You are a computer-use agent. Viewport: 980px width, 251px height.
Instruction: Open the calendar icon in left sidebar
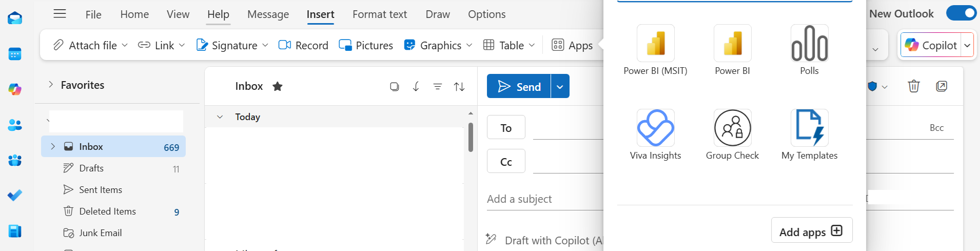pyautogui.click(x=15, y=54)
